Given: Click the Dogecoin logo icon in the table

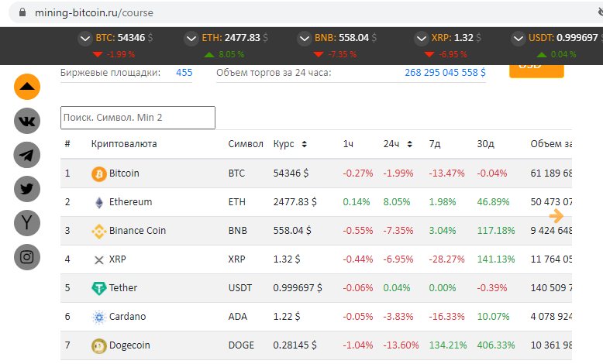Looking at the screenshot, I should pyautogui.click(x=99, y=346).
